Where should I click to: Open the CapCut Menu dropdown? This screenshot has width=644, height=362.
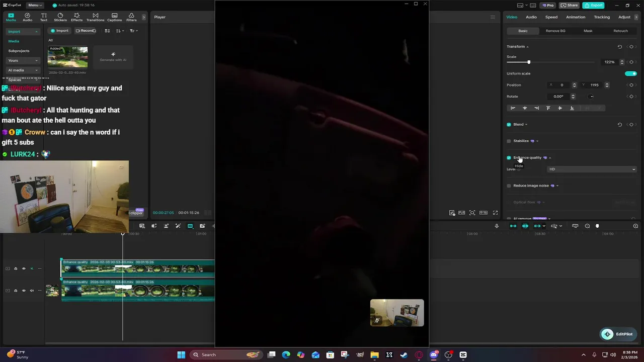35,5
